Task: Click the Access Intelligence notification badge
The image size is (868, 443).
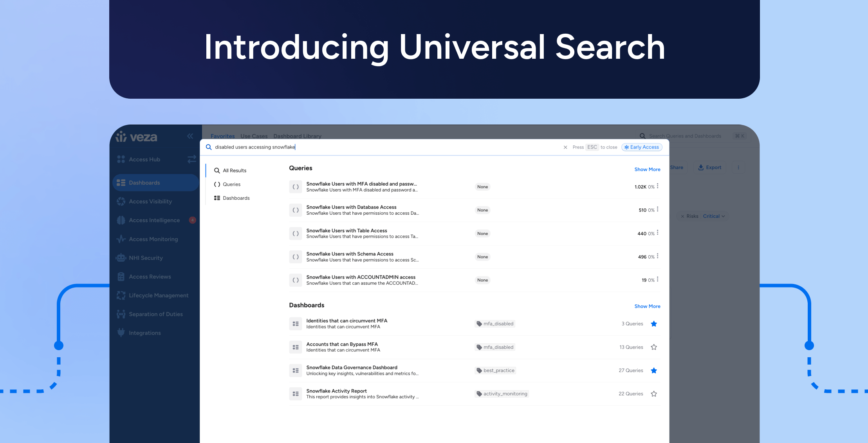Action: pyautogui.click(x=192, y=220)
